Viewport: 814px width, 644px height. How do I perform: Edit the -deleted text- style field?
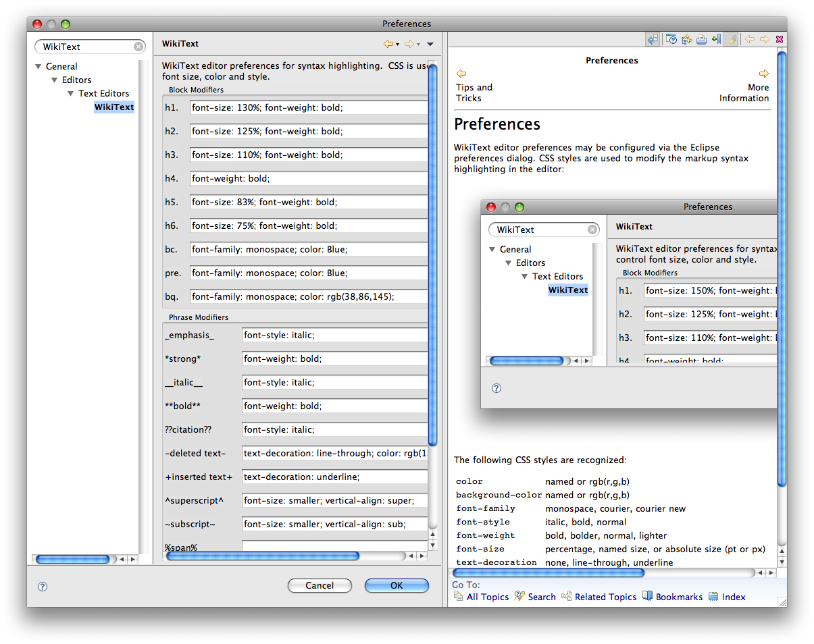335,453
